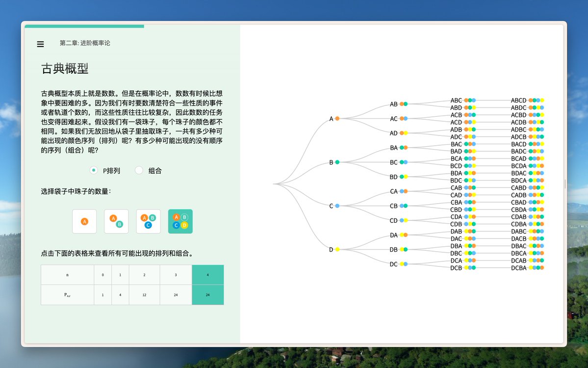Click table column n equals 0

103,275
